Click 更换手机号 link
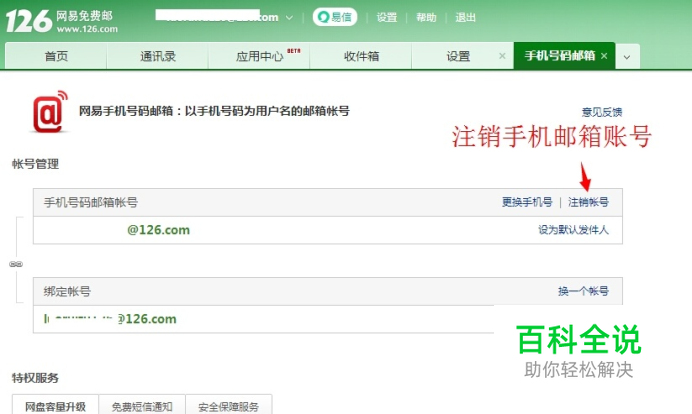 527,202
